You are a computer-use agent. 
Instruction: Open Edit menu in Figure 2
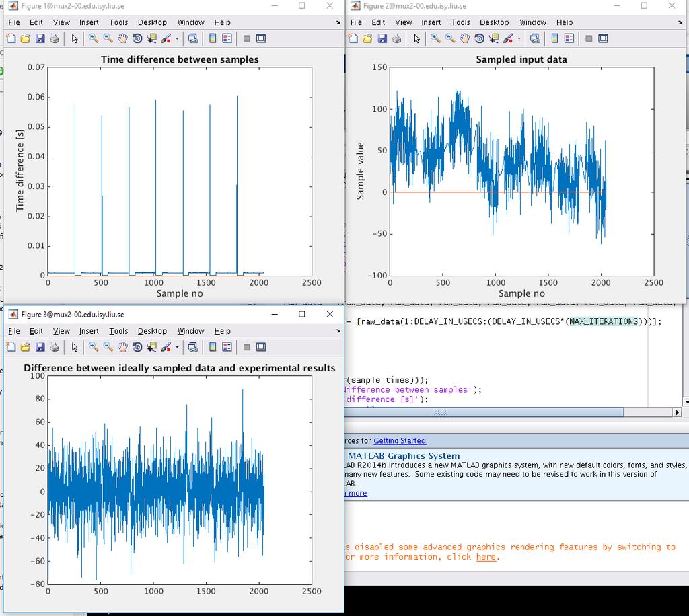[x=378, y=22]
